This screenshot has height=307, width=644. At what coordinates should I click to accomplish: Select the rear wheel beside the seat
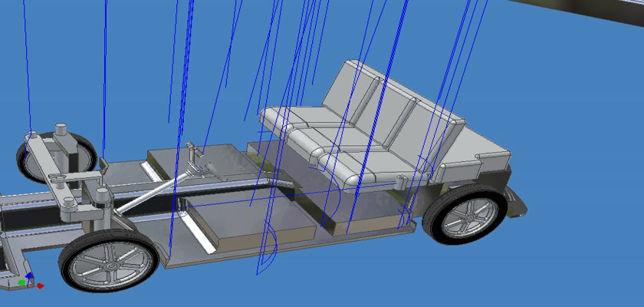[x=465, y=214]
